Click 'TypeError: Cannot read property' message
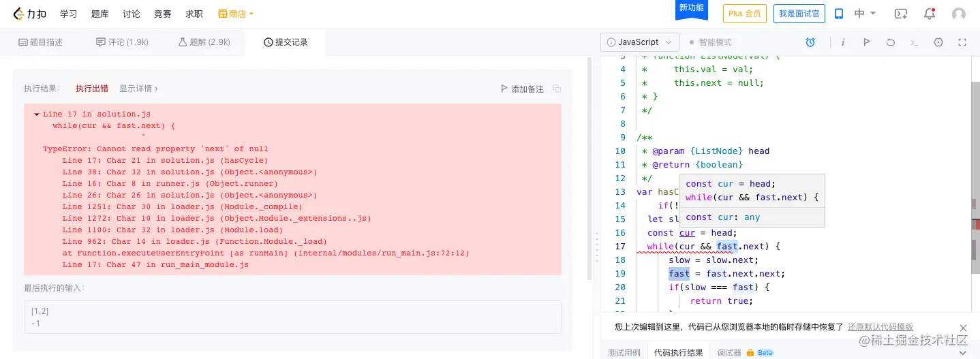 [155, 149]
